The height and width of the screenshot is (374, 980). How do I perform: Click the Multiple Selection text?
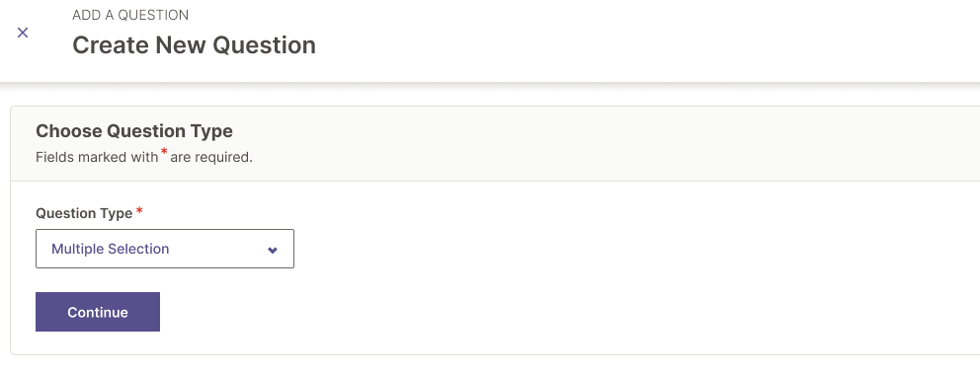(x=110, y=249)
